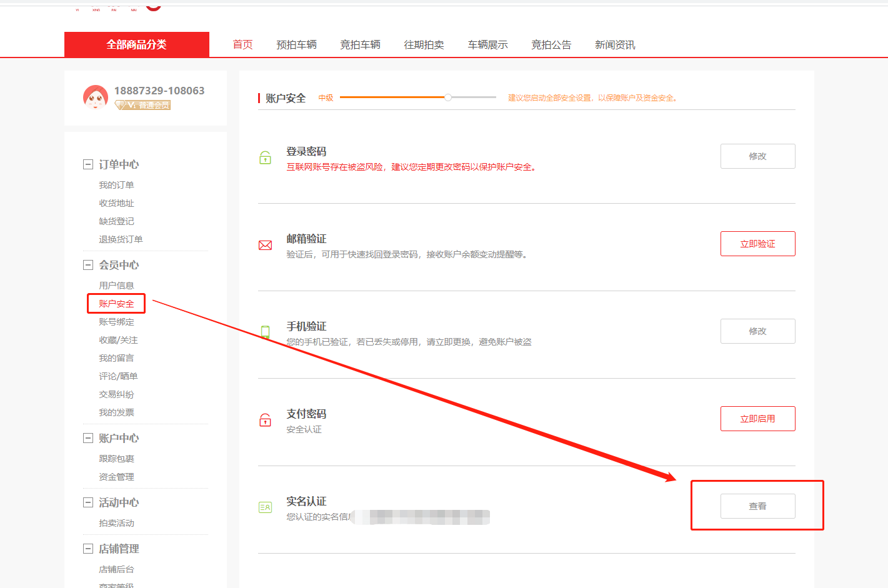Collapse the 会员中心 section
The width and height of the screenshot is (888, 588).
88,265
